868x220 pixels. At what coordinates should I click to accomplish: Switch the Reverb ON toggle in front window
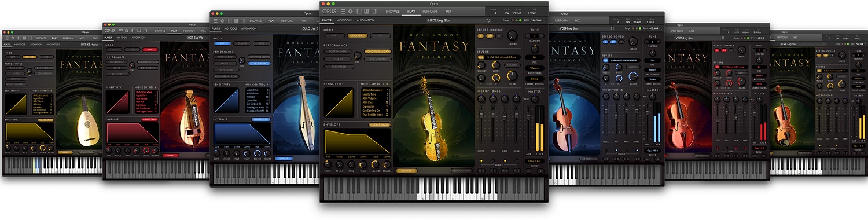click(x=480, y=57)
